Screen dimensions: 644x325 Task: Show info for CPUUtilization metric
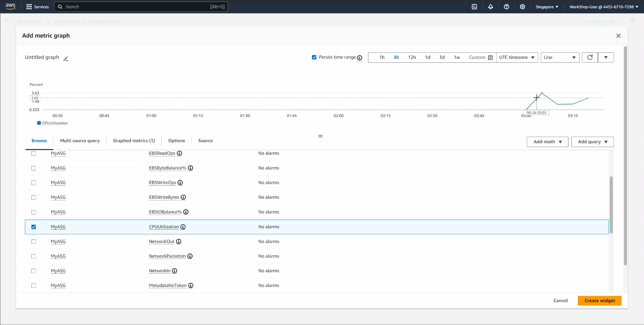(183, 227)
